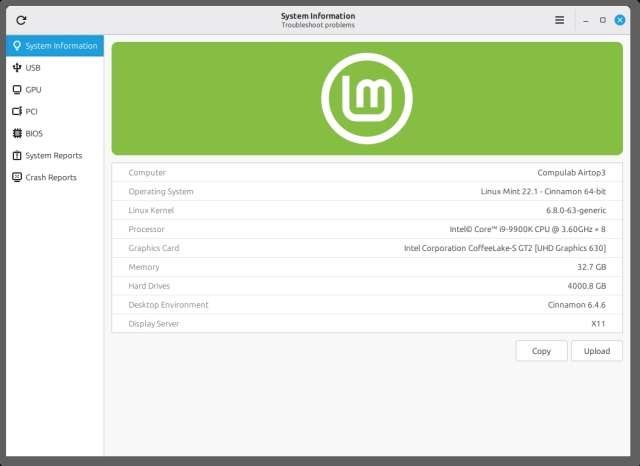Click the 'Display Server' row label
This screenshot has height=466, width=640.
tap(153, 324)
